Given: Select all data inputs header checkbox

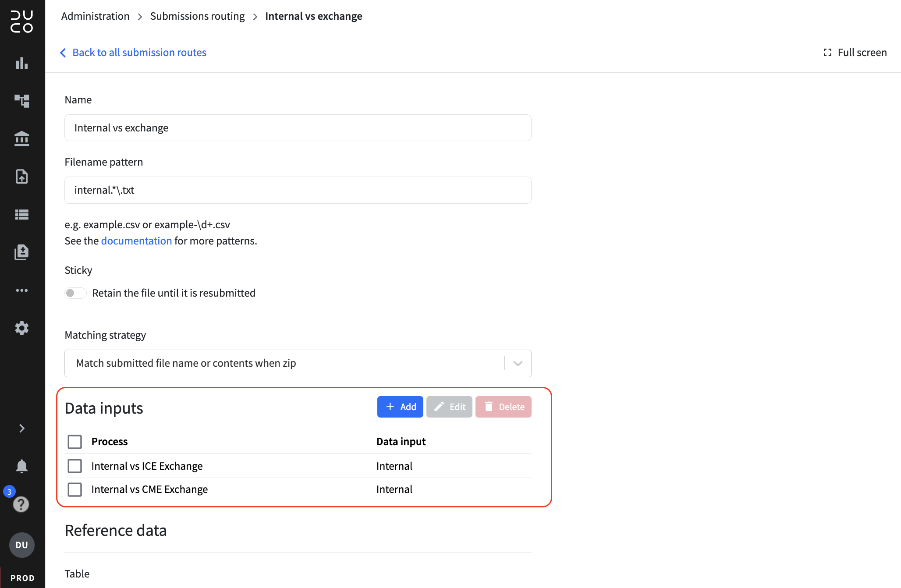Looking at the screenshot, I should [74, 442].
